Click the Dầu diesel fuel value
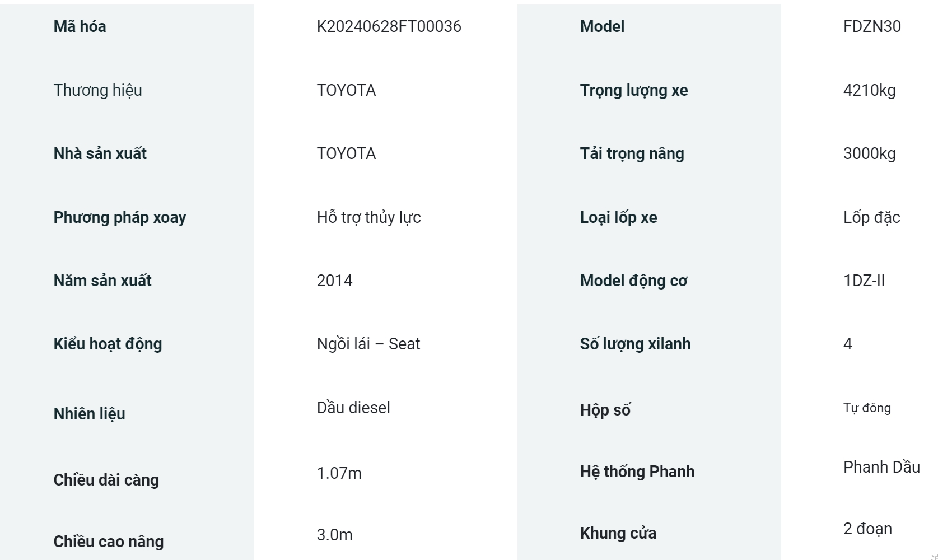938x560 pixels. [353, 408]
